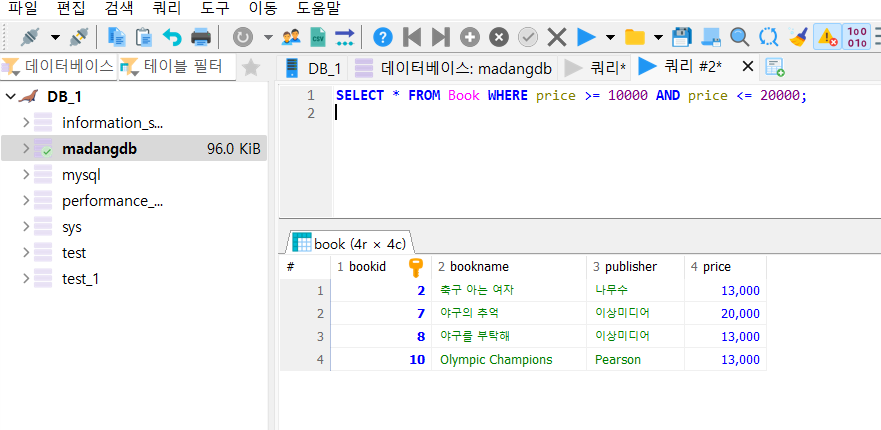Image resolution: width=881 pixels, height=430 pixels.
Task: Click the print icon
Action: [201, 38]
